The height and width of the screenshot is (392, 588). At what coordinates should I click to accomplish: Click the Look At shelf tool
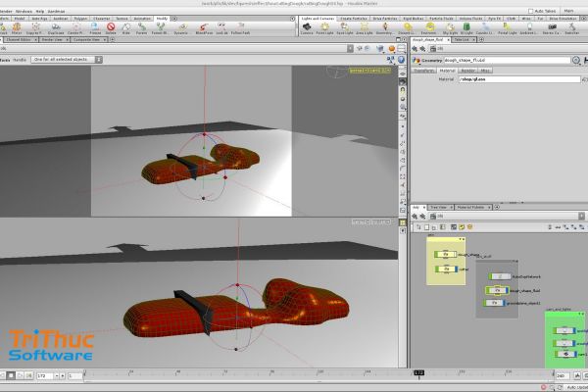pos(221,28)
